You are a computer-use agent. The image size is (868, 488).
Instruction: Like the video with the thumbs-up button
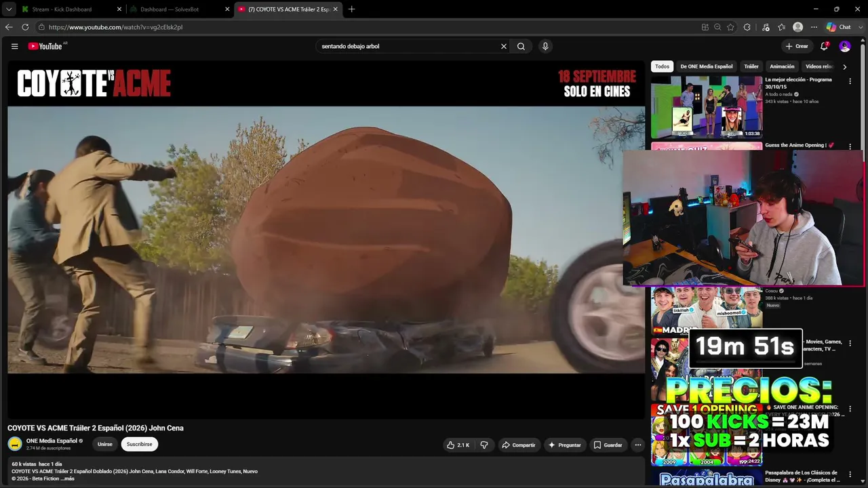pyautogui.click(x=458, y=445)
